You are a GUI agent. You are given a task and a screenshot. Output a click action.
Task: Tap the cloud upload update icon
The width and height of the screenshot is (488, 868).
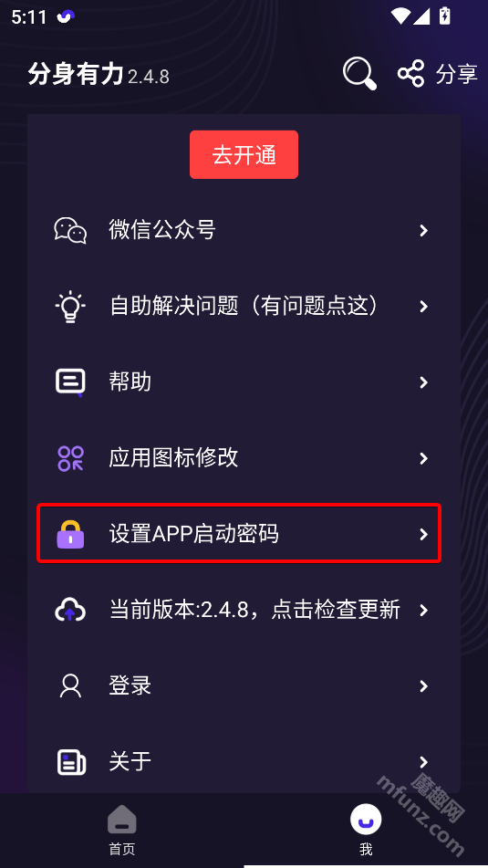pyautogui.click(x=70, y=610)
